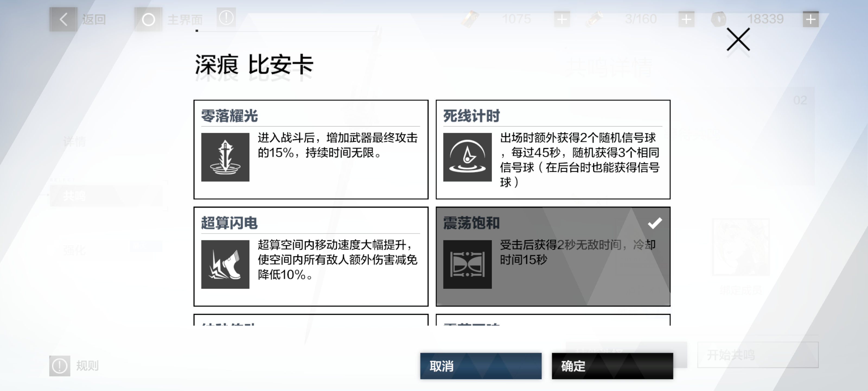Viewport: 868px width, 391px height.
Task: Click the 主界面 text label
Action: (185, 20)
